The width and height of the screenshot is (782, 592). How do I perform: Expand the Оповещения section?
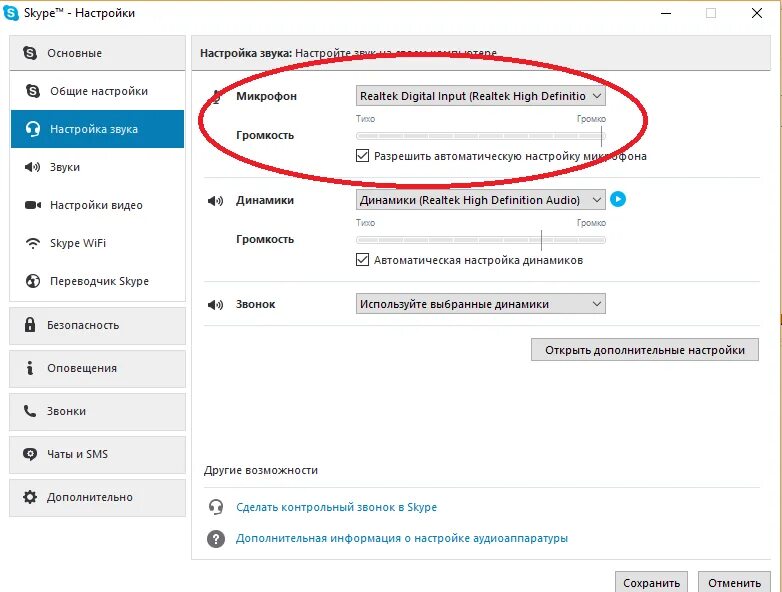97,369
